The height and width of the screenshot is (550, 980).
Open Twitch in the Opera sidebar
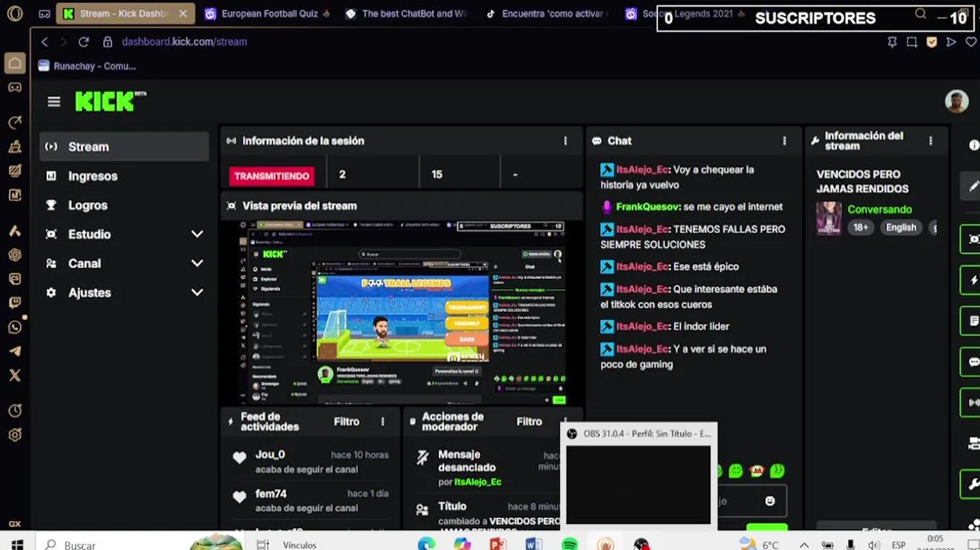coord(15,302)
